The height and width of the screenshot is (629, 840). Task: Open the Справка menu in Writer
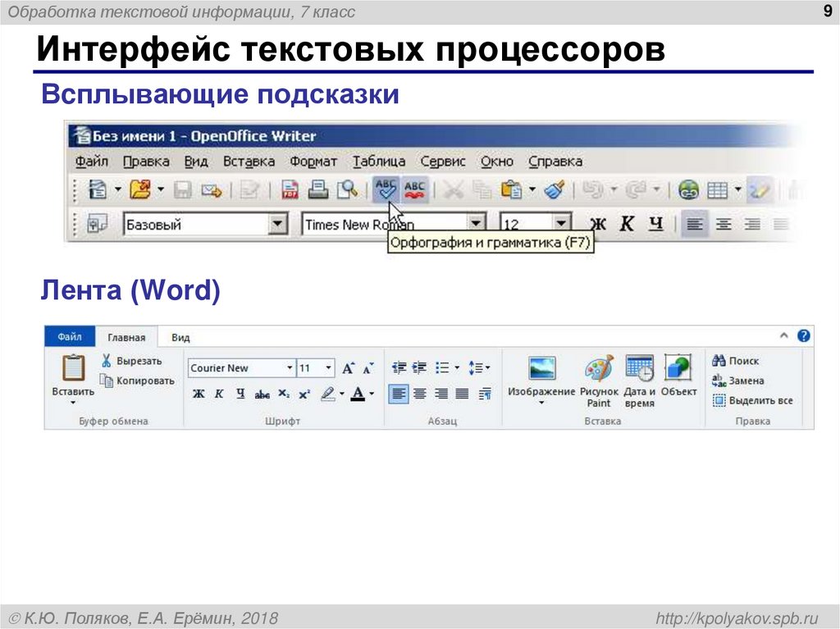555,162
